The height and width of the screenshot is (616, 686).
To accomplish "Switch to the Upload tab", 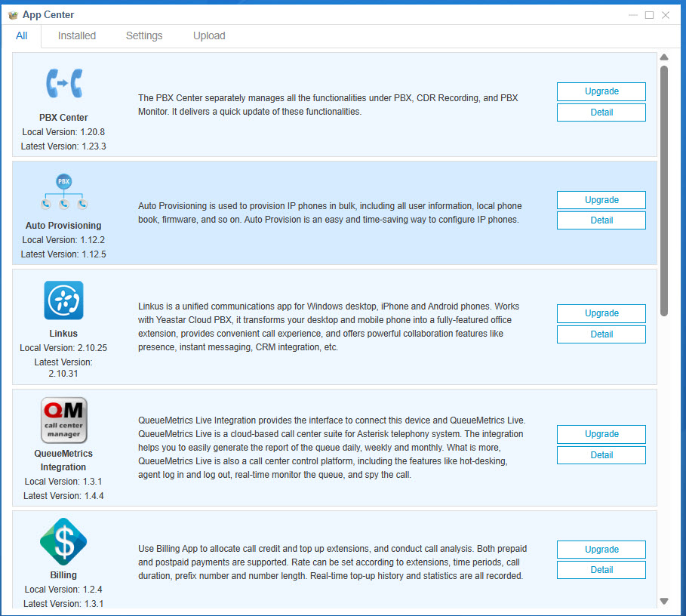I will 209,35.
